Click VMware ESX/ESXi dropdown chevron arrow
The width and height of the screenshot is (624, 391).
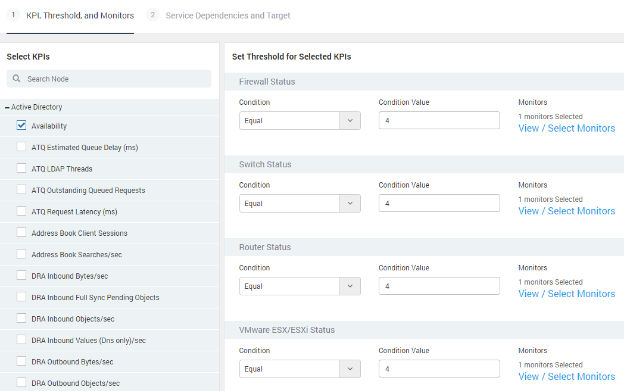[350, 369]
